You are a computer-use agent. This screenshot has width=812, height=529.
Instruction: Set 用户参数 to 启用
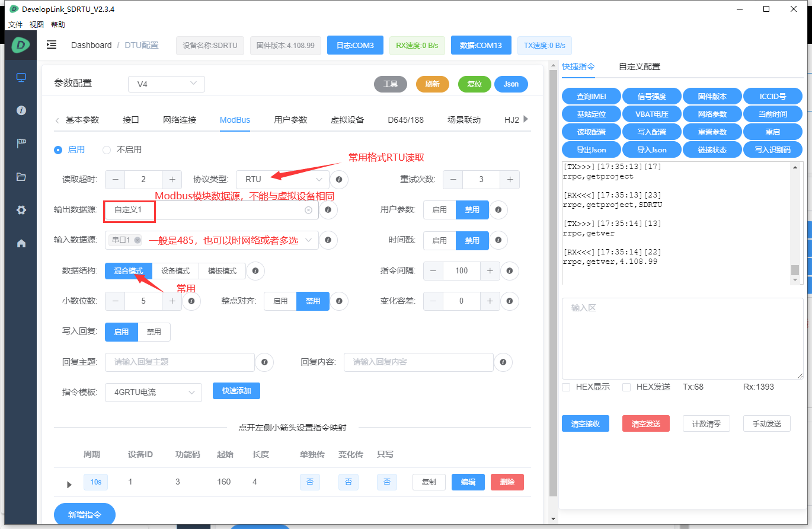click(440, 209)
